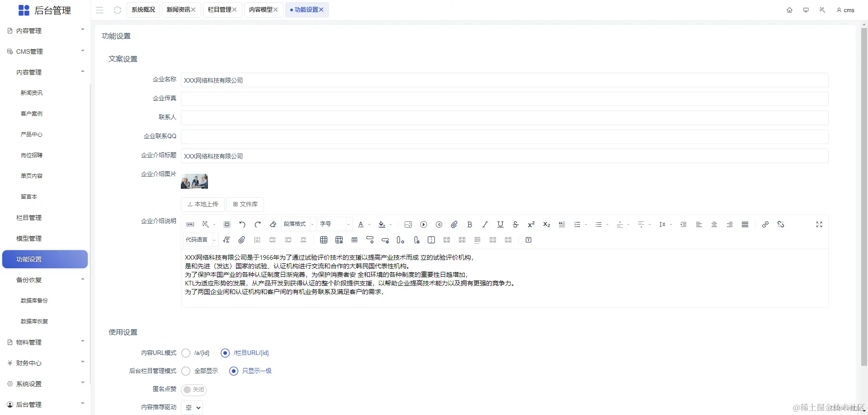Image resolution: width=868 pixels, height=415 pixels.
Task: Toggle italic formatting
Action: point(485,224)
